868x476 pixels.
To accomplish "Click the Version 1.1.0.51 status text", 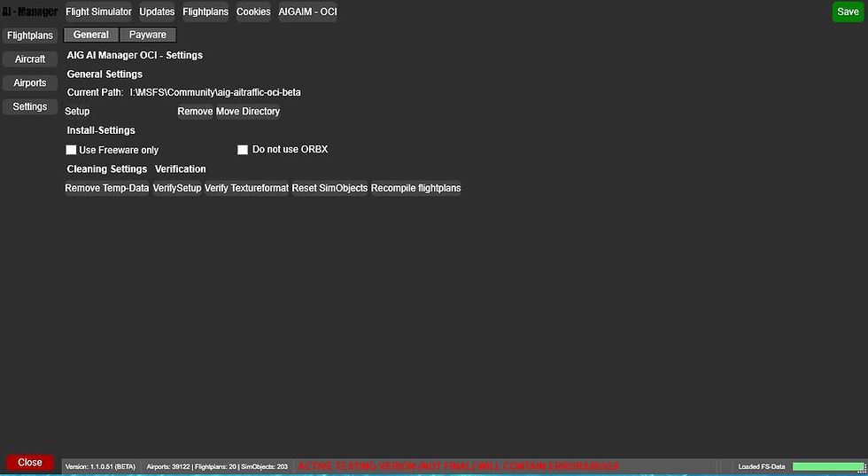I will point(100,466).
